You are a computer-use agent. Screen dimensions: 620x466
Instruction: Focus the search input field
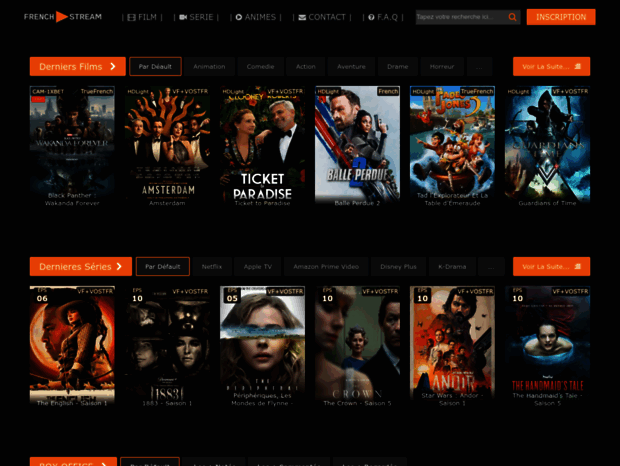pos(458,17)
